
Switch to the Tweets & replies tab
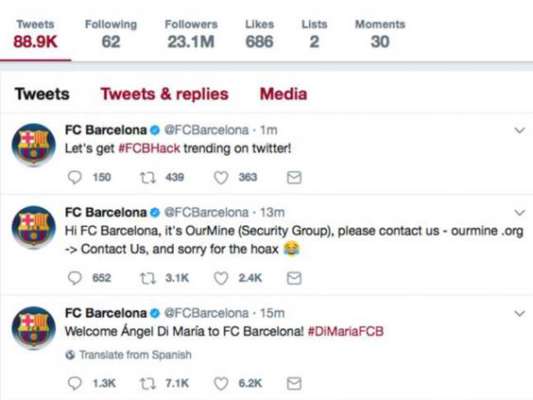tap(165, 94)
